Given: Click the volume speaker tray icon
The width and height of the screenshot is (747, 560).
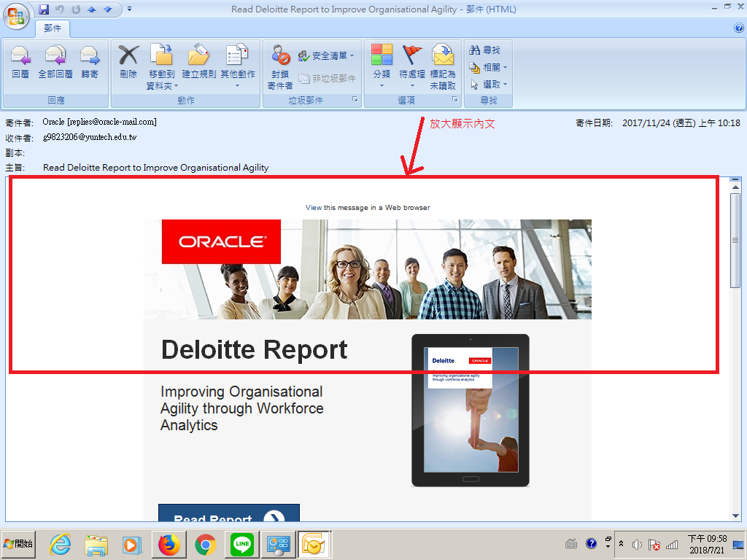Looking at the screenshot, I should [x=637, y=544].
